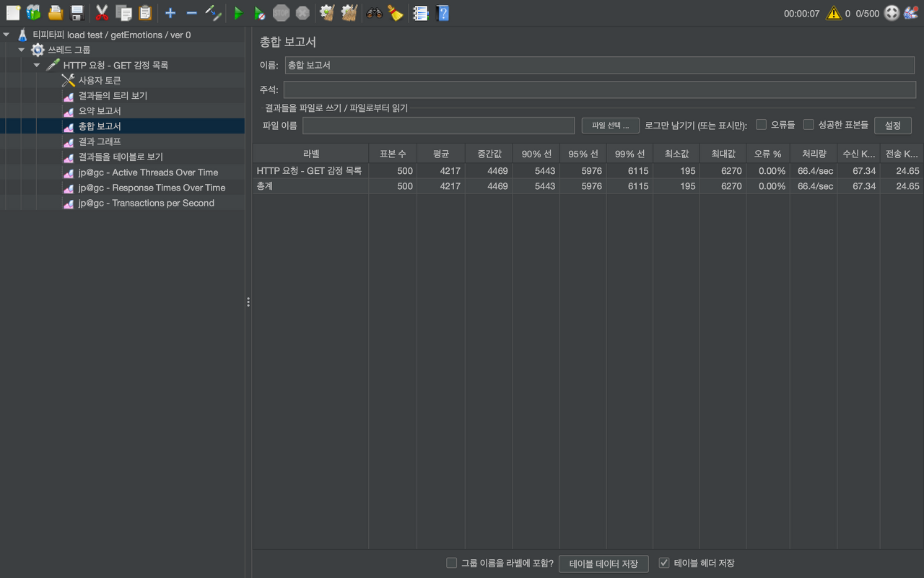Screen dimensions: 924x578
Task: Click the Reset search broom icon
Action: [x=395, y=12]
